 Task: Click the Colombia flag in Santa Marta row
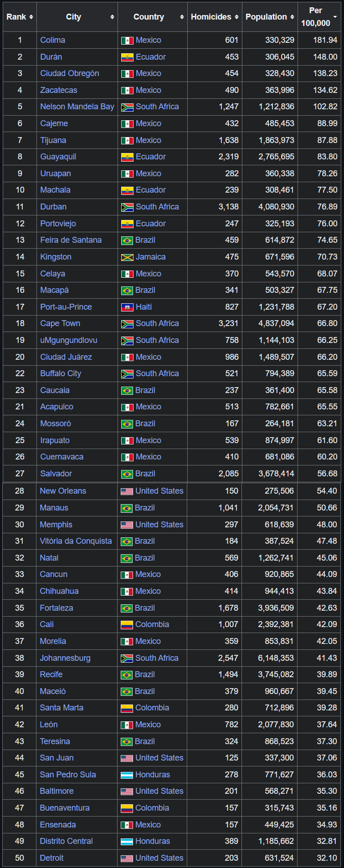coord(127,708)
